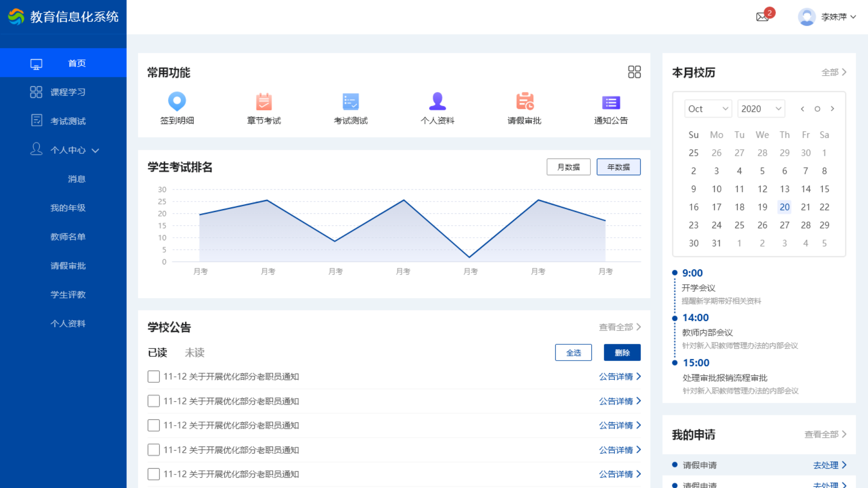Open 课程学习 in the sidebar
The width and height of the screenshot is (868, 488).
click(68, 92)
